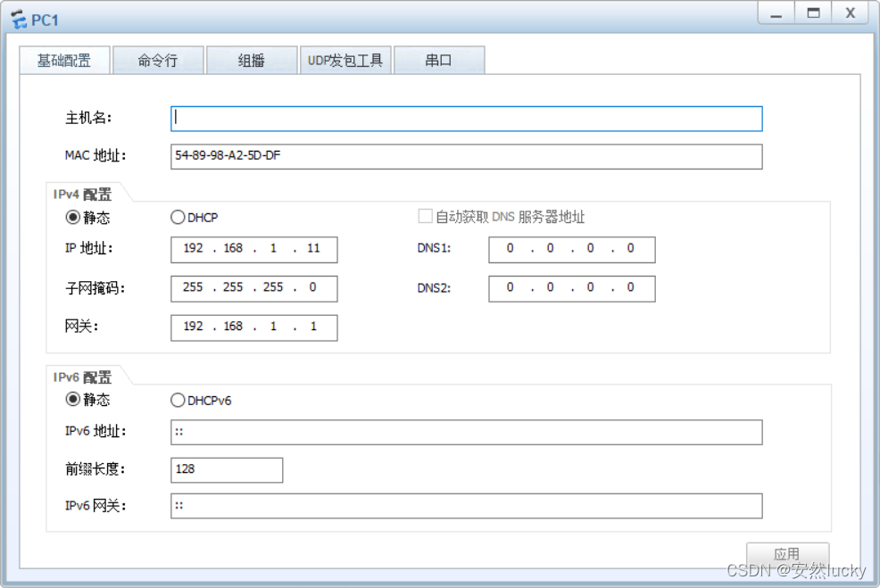
Task: Focus the 主机名 input field
Action: [467, 119]
